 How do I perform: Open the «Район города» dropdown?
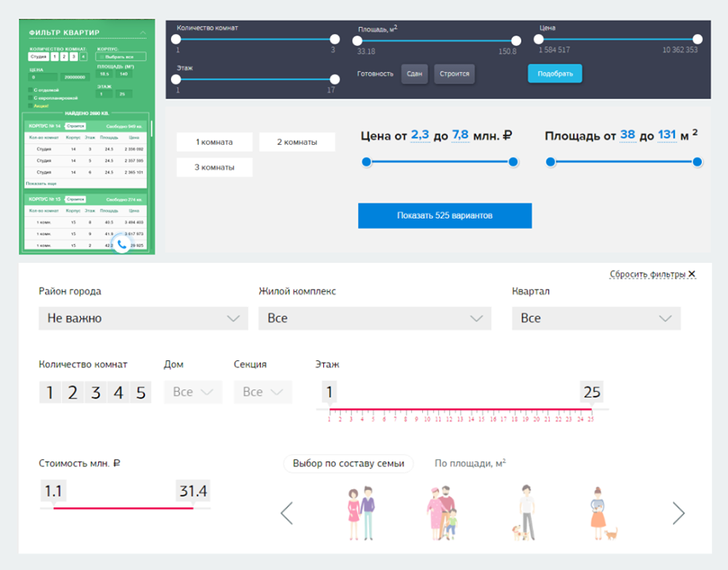coord(143,318)
